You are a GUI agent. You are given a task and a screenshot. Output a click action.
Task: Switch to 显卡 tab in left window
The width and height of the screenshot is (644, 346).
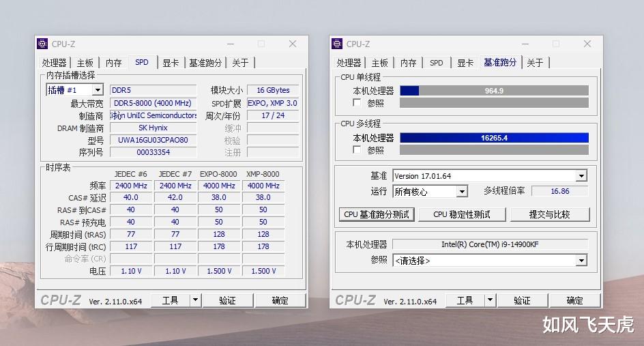tap(171, 63)
